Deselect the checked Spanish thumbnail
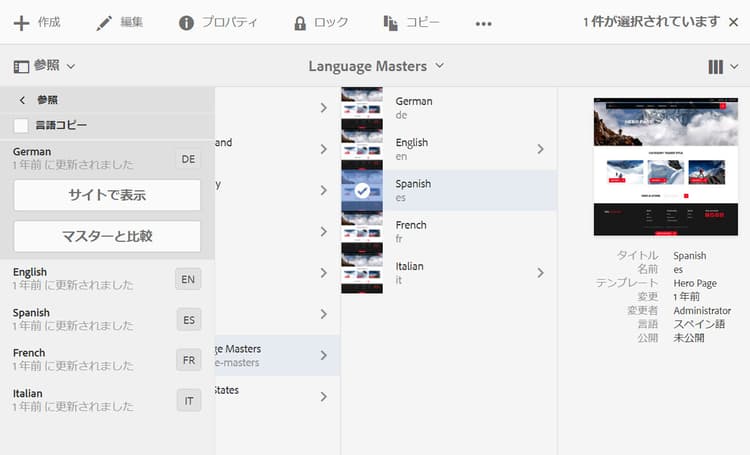The height and width of the screenshot is (455, 750). point(362,190)
